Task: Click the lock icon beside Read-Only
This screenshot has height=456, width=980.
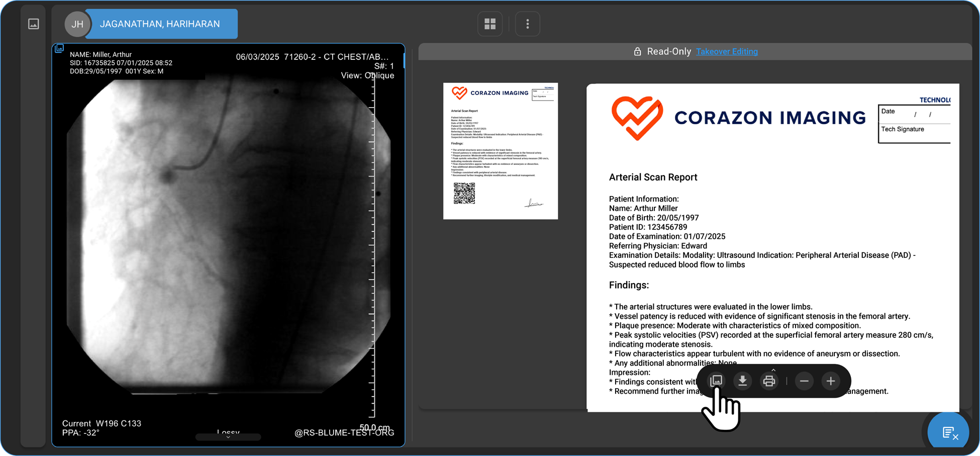Action: pyautogui.click(x=637, y=51)
